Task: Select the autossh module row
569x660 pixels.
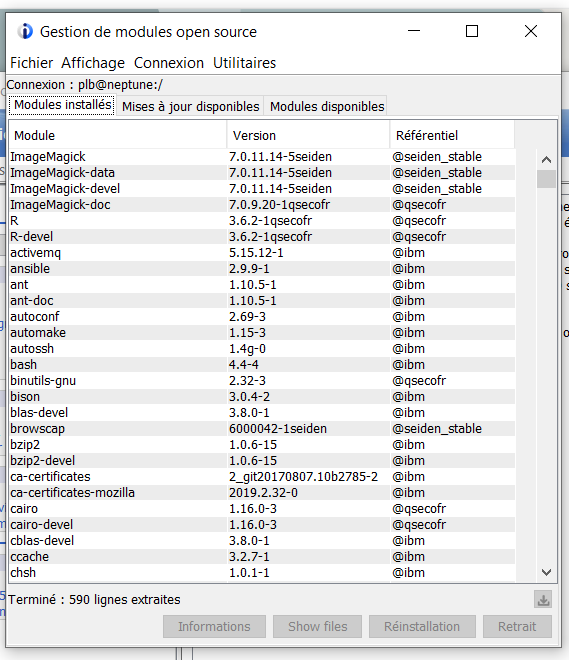Action: pos(262,349)
